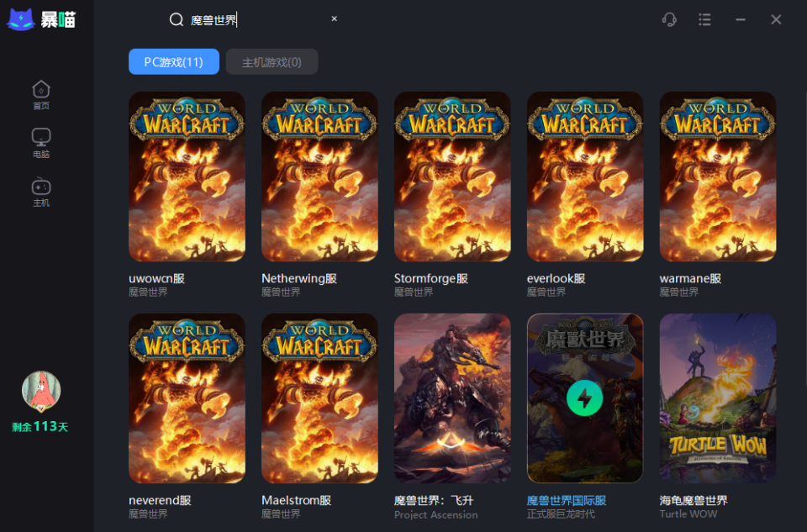Click the Stormforge服 title text
The image size is (807, 532).
(x=430, y=278)
